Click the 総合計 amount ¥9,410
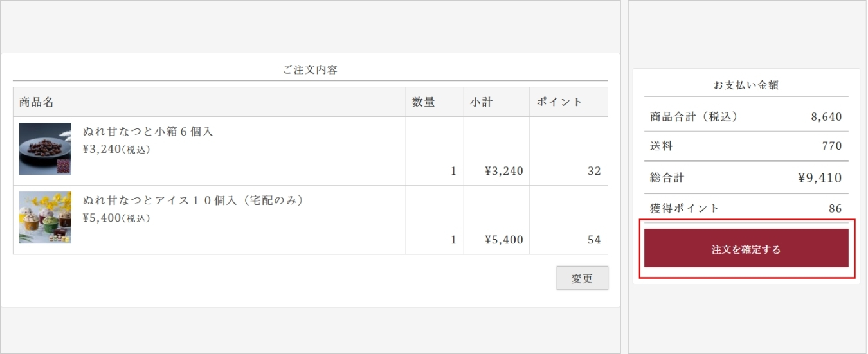 (819, 178)
